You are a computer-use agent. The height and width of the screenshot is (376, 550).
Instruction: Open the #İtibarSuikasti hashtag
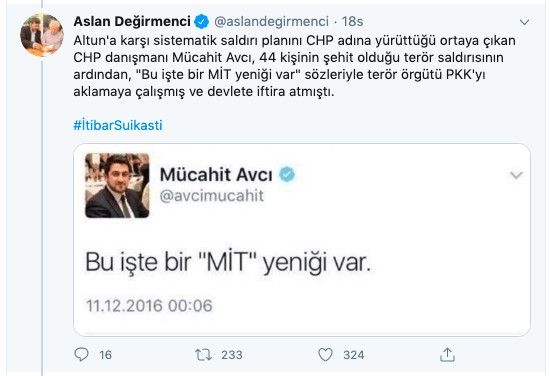point(118,125)
